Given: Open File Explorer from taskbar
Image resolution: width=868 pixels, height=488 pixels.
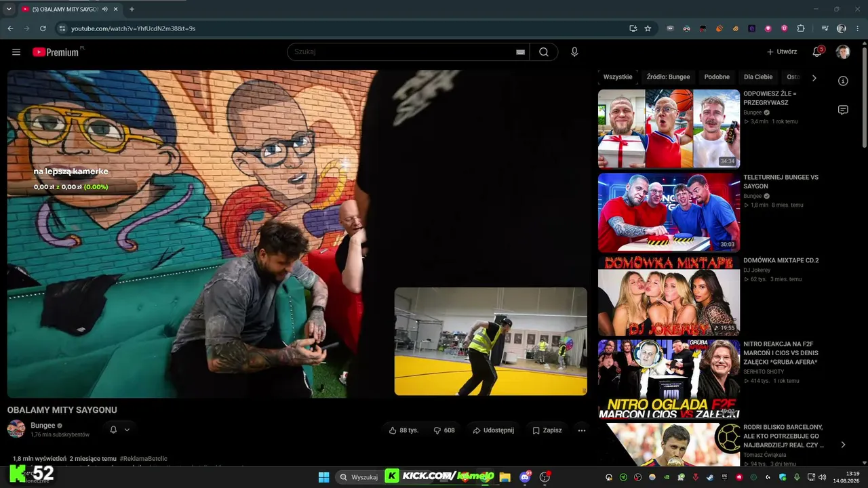Looking at the screenshot, I should pyautogui.click(x=505, y=477).
